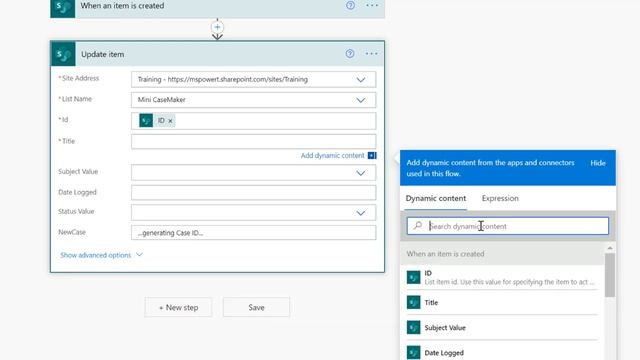This screenshot has width=640, height=360.
Task: Click 'When an item is created' group header
Action: pyautogui.click(x=502, y=253)
